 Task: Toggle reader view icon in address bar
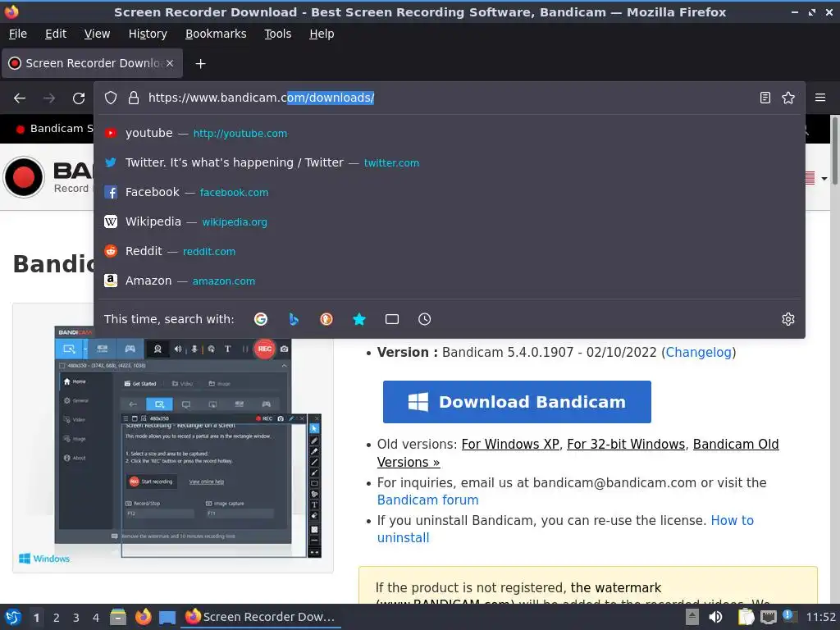click(765, 98)
